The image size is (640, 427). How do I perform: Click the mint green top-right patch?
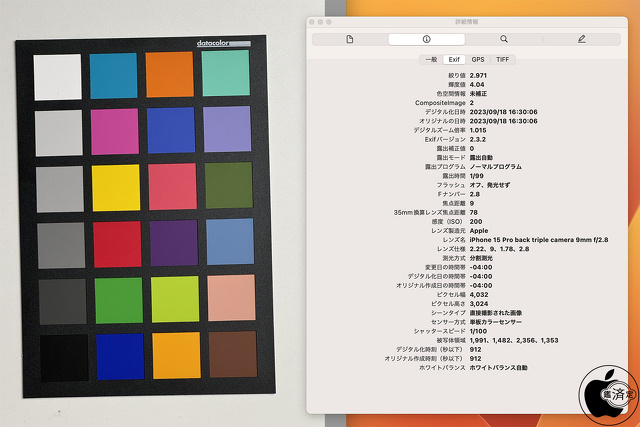pyautogui.click(x=225, y=73)
